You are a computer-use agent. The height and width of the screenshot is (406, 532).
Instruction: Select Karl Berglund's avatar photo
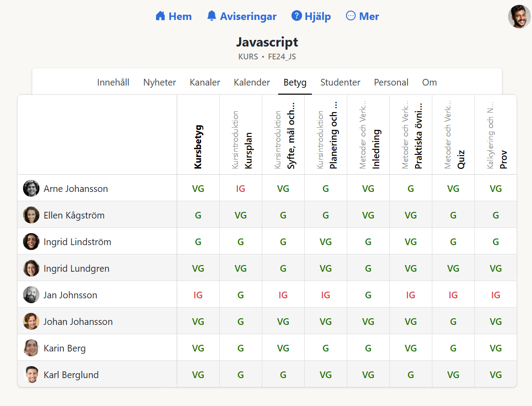click(x=31, y=375)
